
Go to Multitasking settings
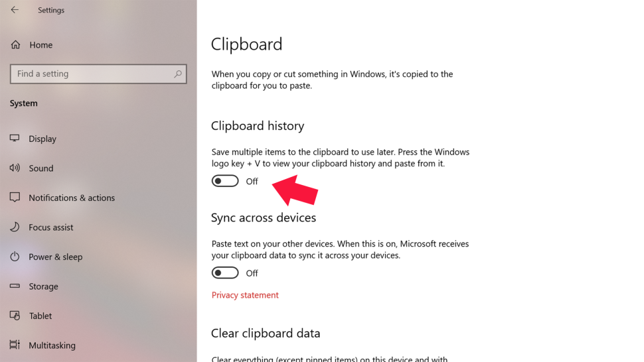pos(52,345)
